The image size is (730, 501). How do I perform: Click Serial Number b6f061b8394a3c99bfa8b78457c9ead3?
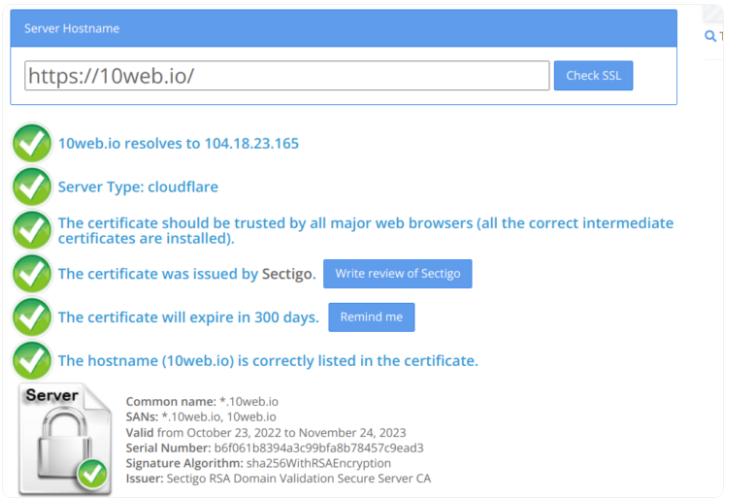(275, 448)
